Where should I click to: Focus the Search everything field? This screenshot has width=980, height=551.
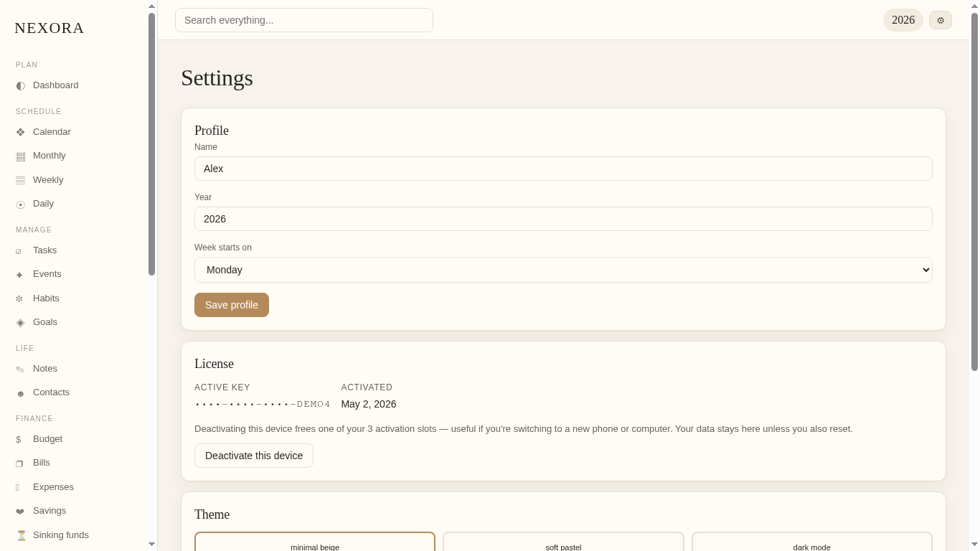point(304,20)
